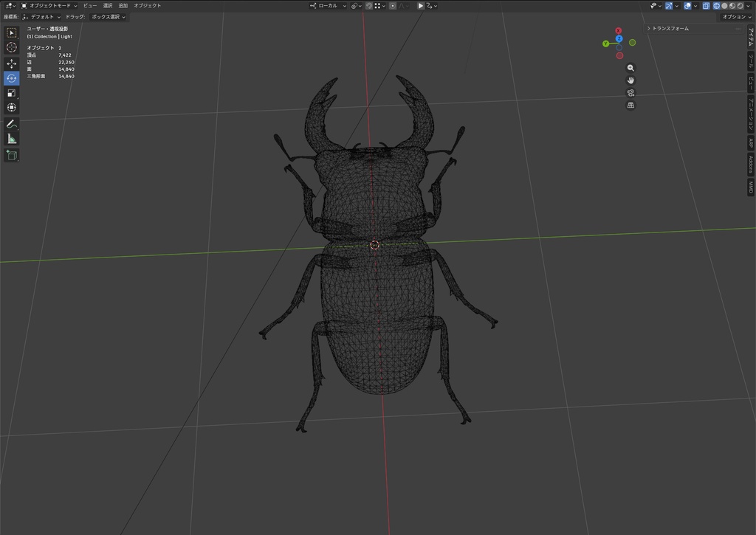Select material preview shading
The height and width of the screenshot is (535, 756).
[732, 6]
